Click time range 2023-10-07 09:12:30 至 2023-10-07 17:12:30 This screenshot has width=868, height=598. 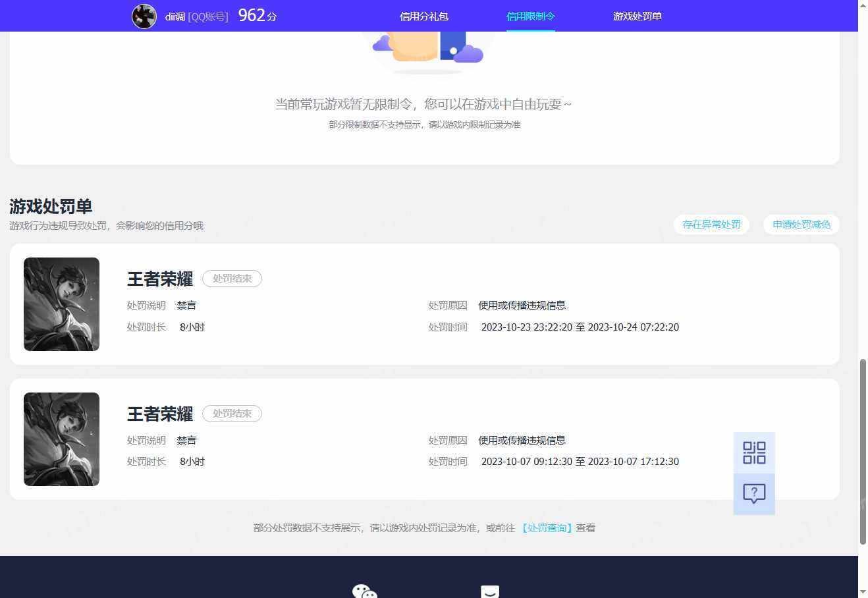580,462
